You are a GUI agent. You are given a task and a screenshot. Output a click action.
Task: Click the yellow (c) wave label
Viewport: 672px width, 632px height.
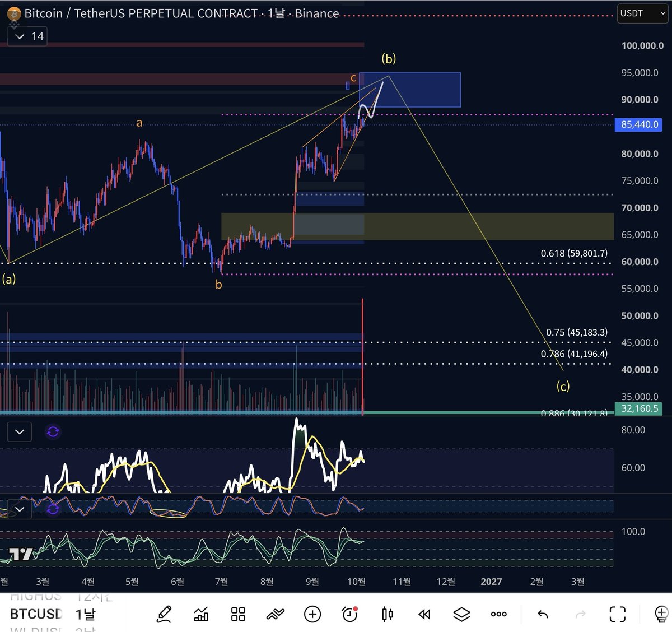tap(563, 386)
